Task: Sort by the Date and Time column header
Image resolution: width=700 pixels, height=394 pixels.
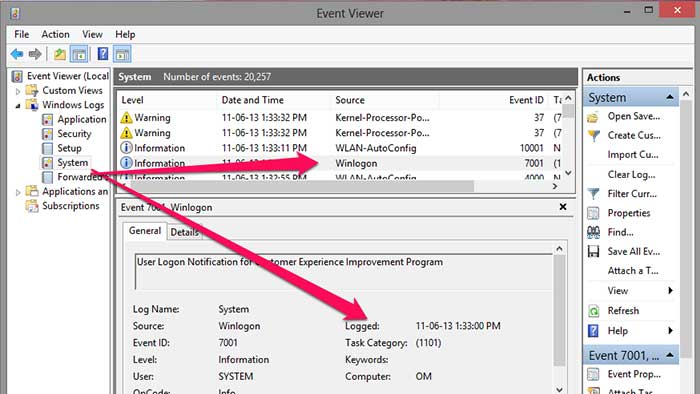Action: (274, 100)
